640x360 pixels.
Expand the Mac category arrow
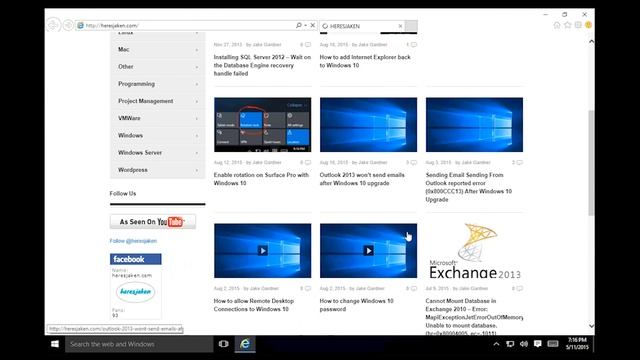[x=197, y=50]
